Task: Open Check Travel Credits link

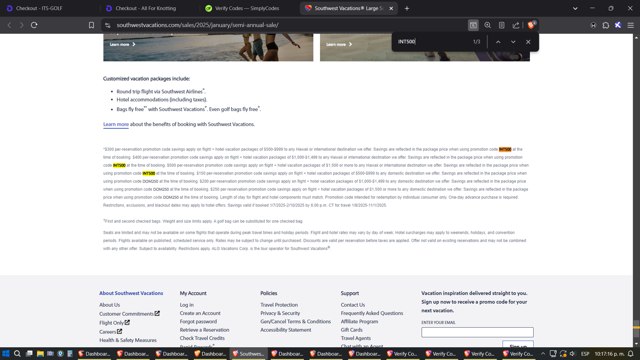Action: click(x=202, y=338)
